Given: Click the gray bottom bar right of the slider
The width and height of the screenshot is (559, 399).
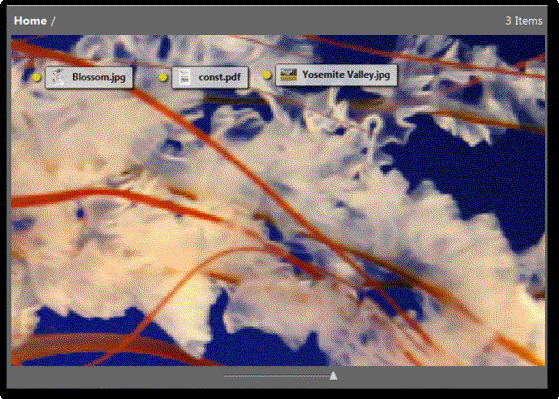Looking at the screenshot, I should (442, 377).
